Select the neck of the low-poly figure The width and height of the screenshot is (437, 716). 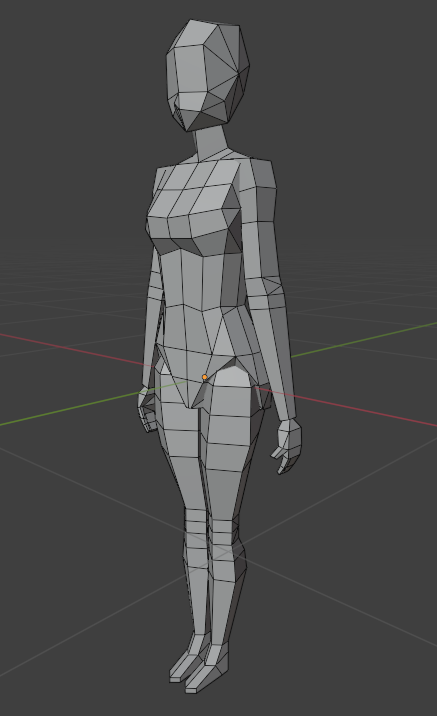click(x=211, y=142)
